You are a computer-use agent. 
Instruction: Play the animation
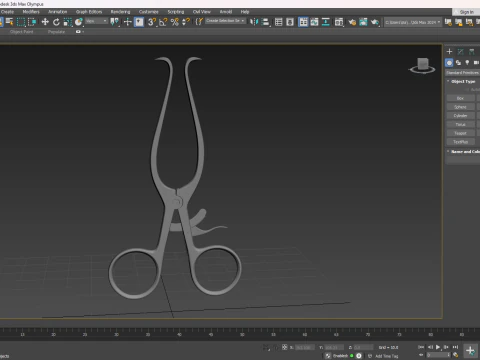coord(438,347)
